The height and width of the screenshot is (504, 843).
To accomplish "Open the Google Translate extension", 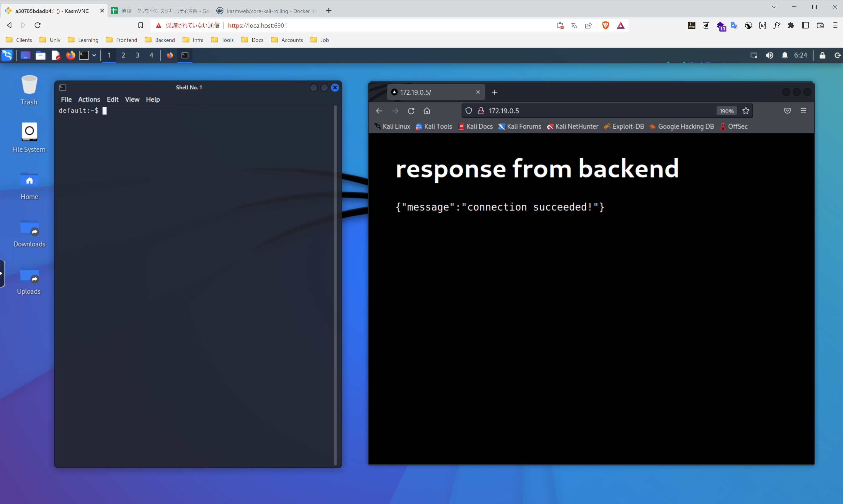I will [x=734, y=25].
